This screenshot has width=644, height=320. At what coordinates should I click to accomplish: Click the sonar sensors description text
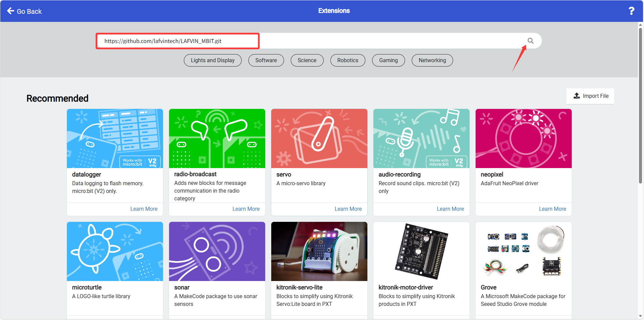pos(215,300)
